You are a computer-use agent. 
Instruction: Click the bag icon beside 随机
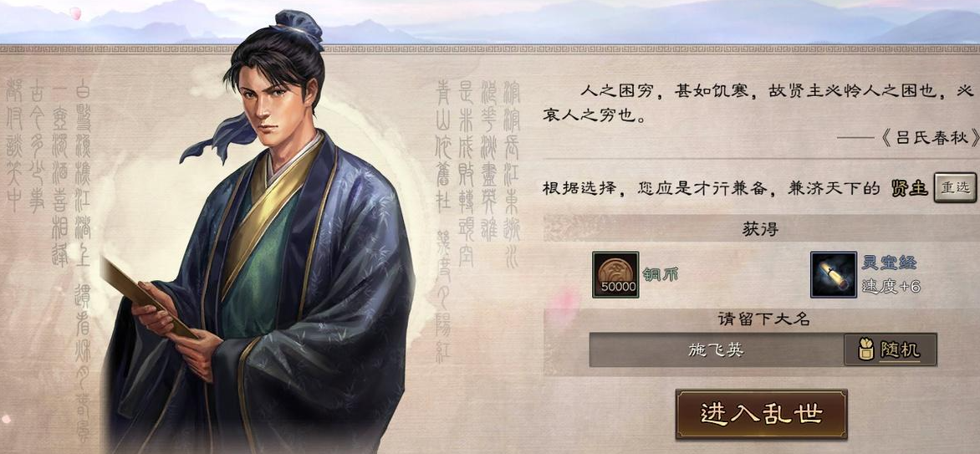(x=865, y=349)
